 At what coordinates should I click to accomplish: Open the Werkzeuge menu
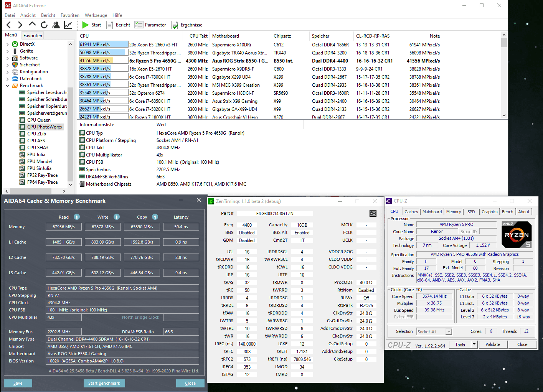(x=96, y=15)
